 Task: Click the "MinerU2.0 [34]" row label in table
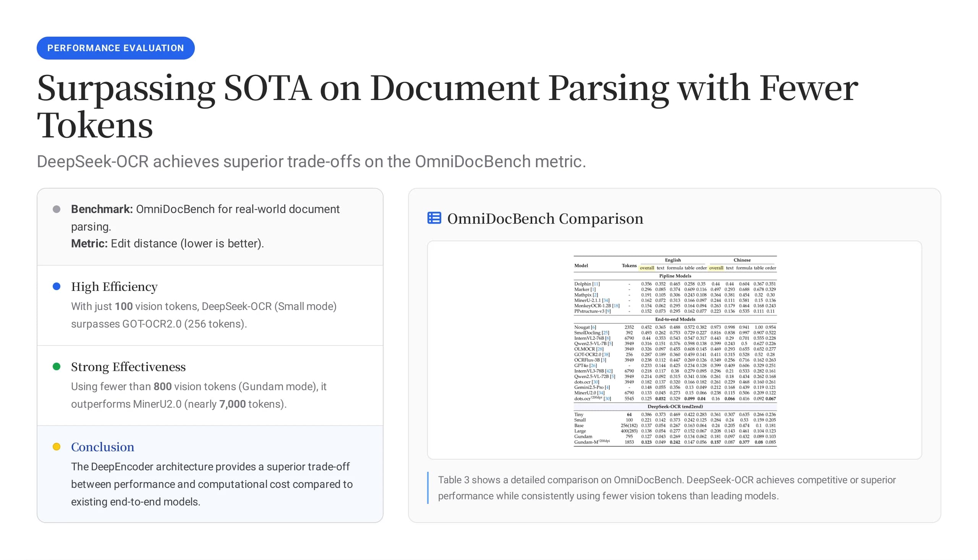589,393
